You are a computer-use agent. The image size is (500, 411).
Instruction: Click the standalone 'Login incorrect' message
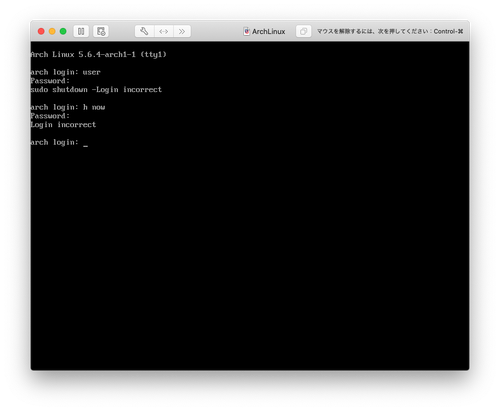(x=63, y=125)
